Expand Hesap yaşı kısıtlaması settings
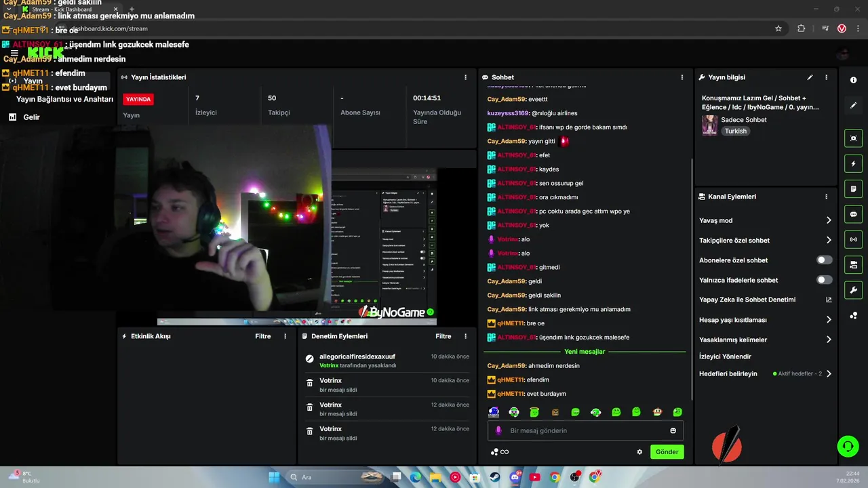 [829, 320]
